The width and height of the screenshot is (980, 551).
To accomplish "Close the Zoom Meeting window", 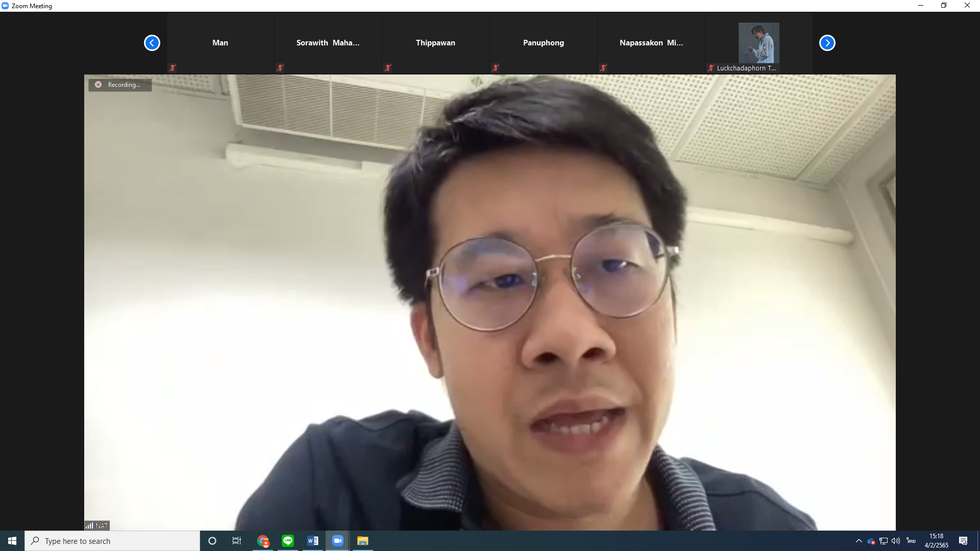I will 967,6.
